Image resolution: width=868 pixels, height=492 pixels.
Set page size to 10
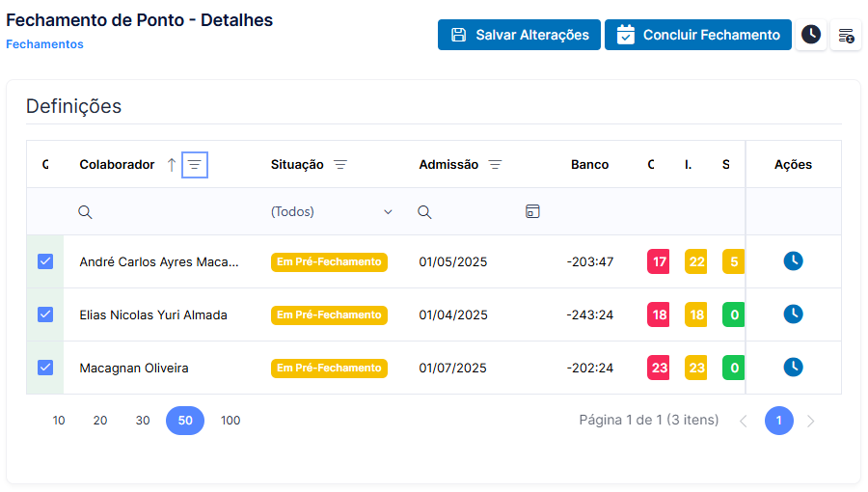[x=59, y=421]
